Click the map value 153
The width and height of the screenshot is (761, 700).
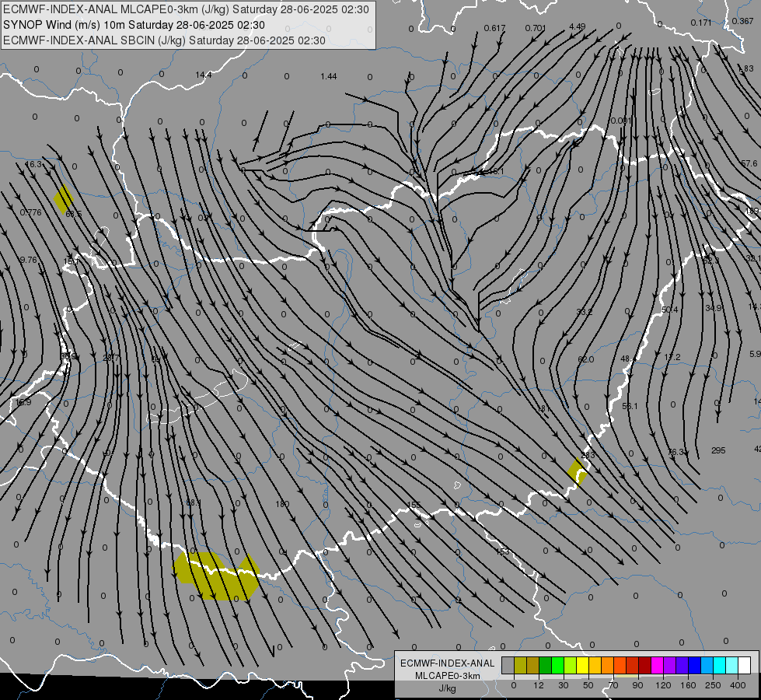point(503,551)
